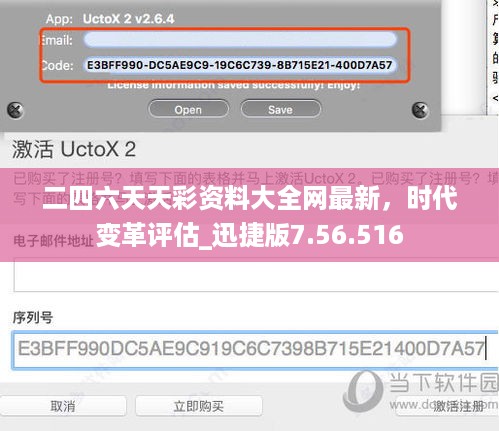Click the 序列号 serial number input box
The width and height of the screenshot is (499, 431).
click(x=255, y=350)
